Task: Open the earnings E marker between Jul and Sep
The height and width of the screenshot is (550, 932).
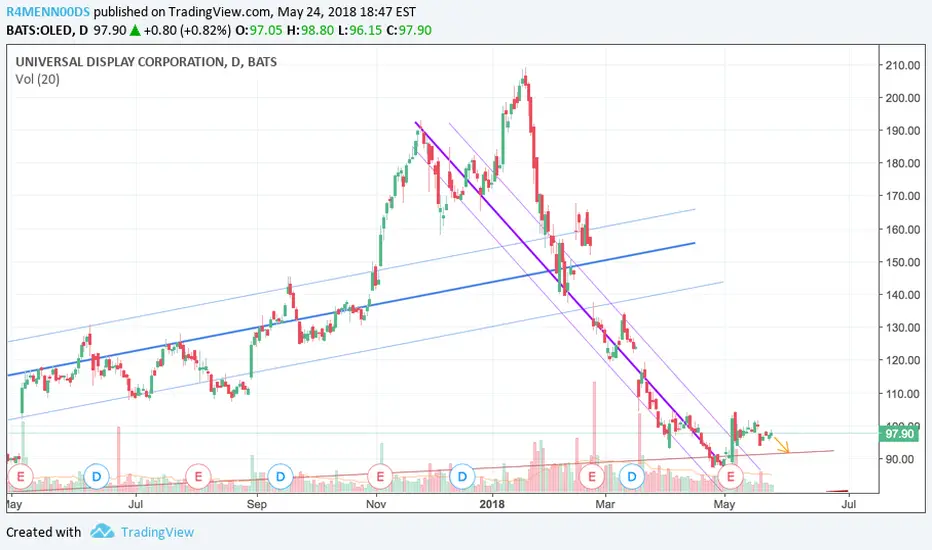Action: point(198,477)
